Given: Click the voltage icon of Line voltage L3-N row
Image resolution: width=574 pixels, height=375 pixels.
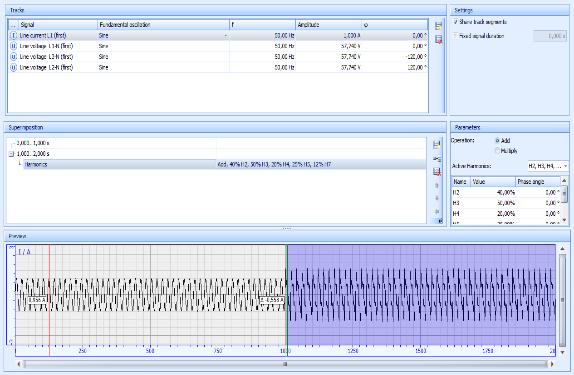Looking at the screenshot, I should (x=13, y=57).
